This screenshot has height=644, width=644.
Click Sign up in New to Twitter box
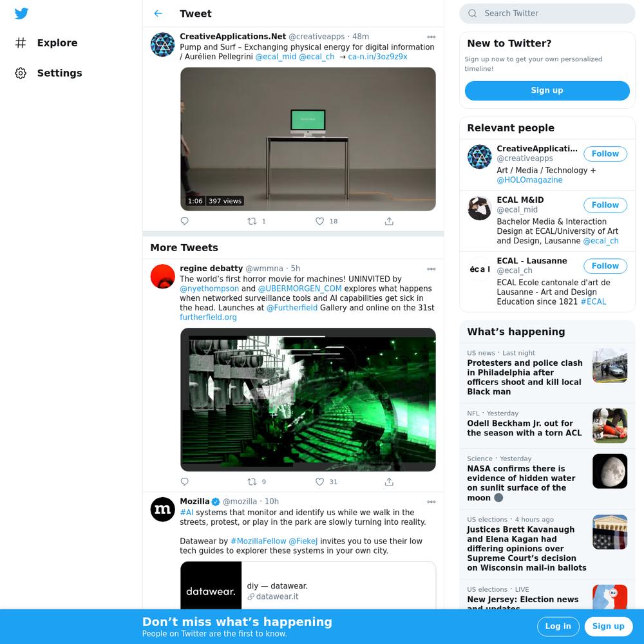(x=547, y=90)
